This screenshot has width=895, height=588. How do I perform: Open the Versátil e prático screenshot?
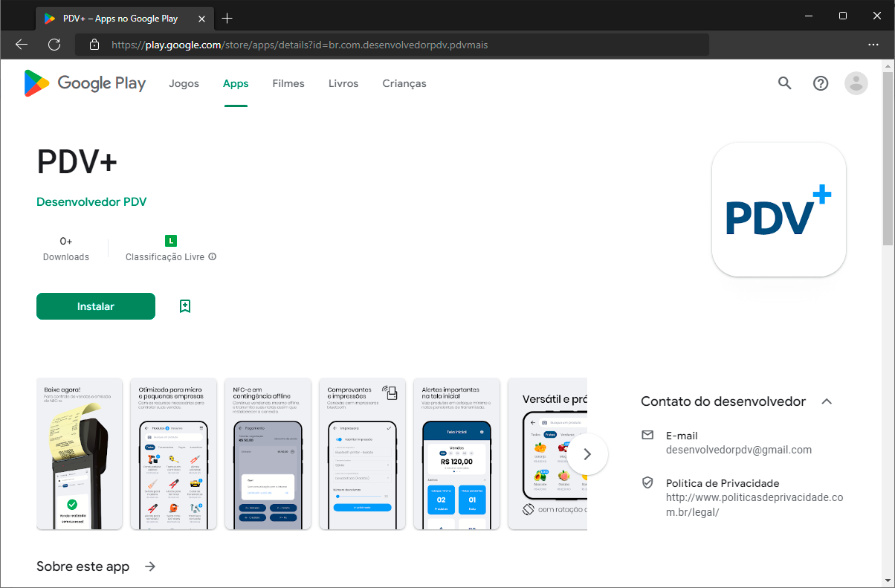(548, 454)
